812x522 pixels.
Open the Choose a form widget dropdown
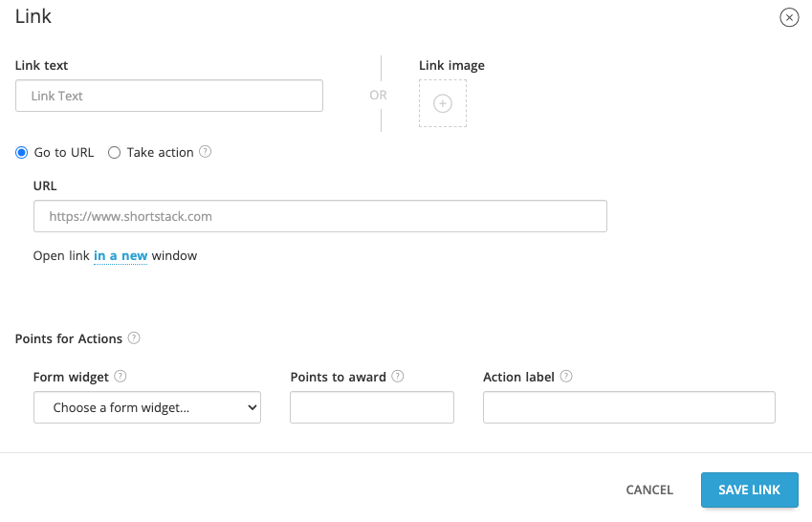tap(147, 407)
